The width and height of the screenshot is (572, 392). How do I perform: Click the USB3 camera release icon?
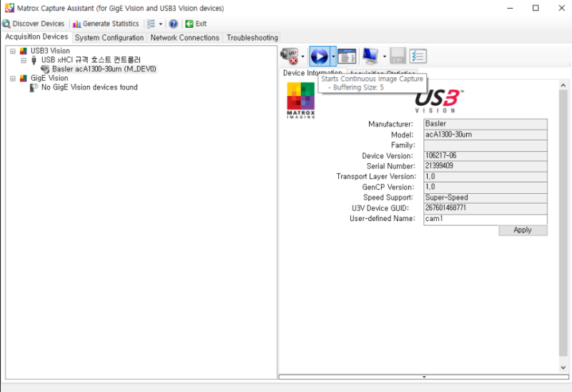[290, 57]
